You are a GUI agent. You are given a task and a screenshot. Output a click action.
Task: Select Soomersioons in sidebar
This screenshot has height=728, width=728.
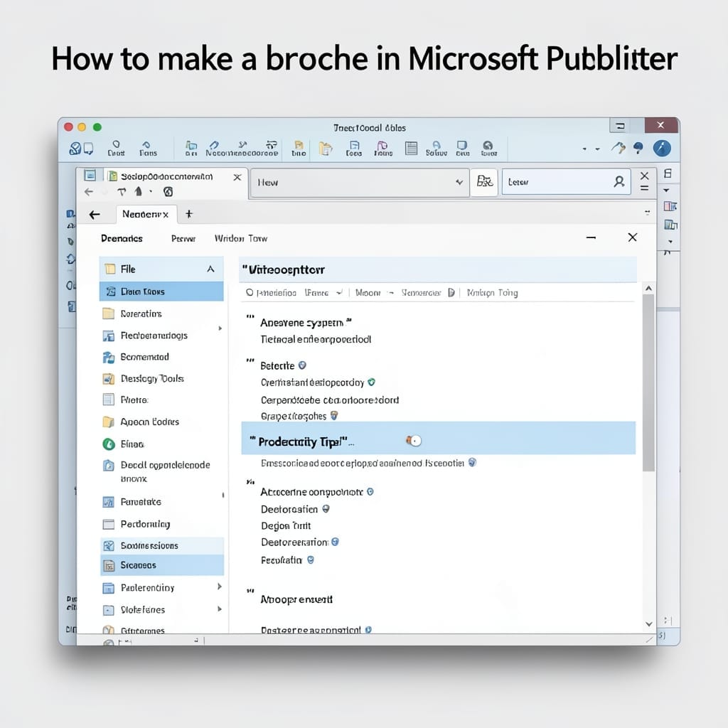[161, 545]
